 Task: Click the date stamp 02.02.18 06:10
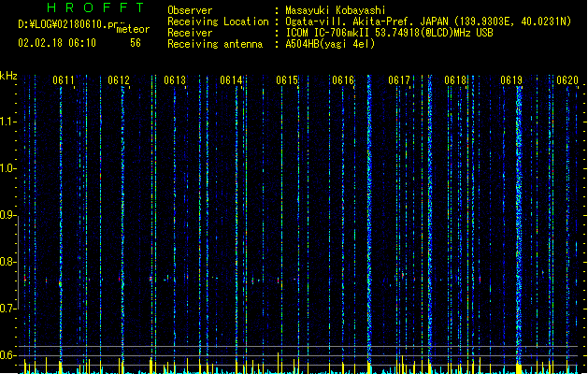pos(57,43)
